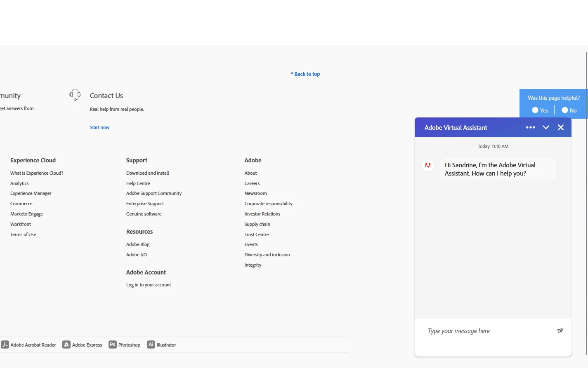Open Adobe Support Community link
The width and height of the screenshot is (588, 368).
pos(154,193)
